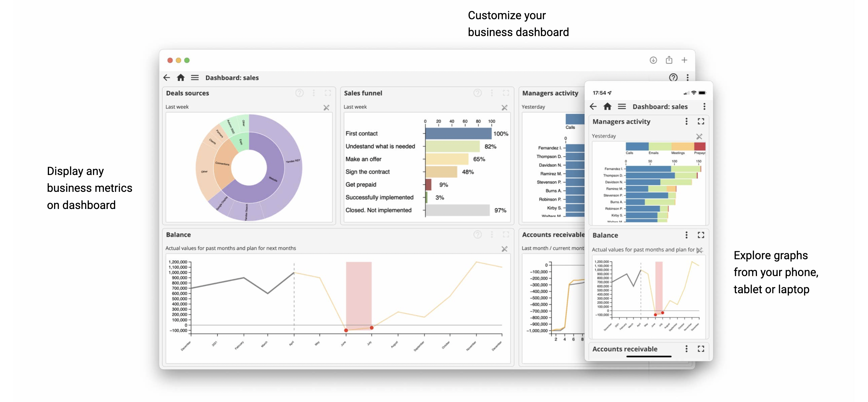Screen dimensions: 868x402
Task: Expand Deals sources widget to fullscreen
Action: coord(327,93)
